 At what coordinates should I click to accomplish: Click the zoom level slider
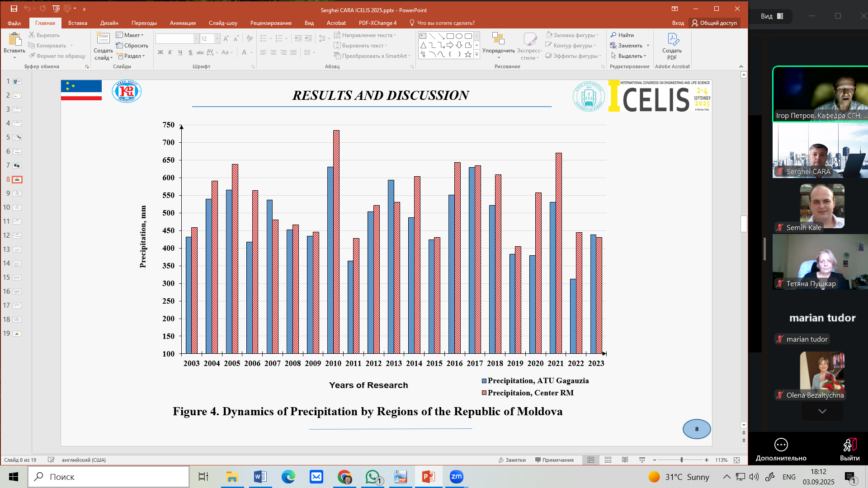point(681,460)
